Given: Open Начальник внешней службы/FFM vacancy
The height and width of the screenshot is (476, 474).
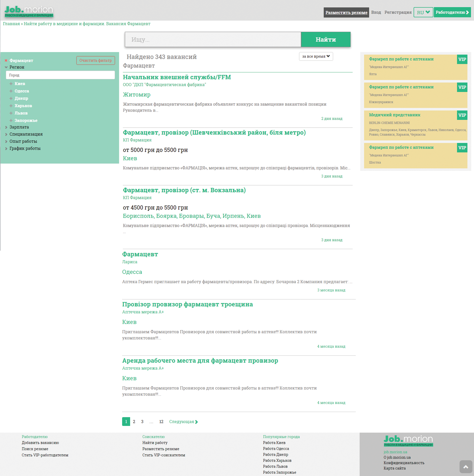Looking at the screenshot, I should (177, 77).
